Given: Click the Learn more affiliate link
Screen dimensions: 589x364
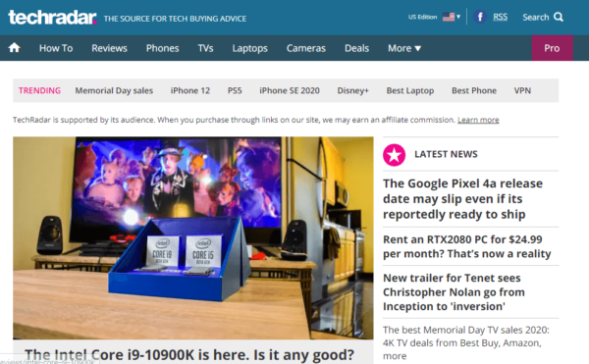Looking at the screenshot, I should (x=478, y=120).
